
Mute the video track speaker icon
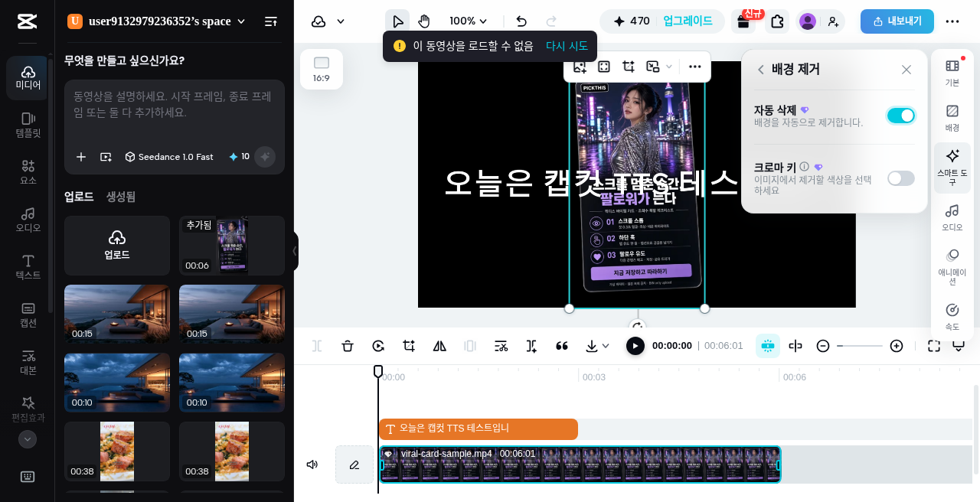point(312,465)
